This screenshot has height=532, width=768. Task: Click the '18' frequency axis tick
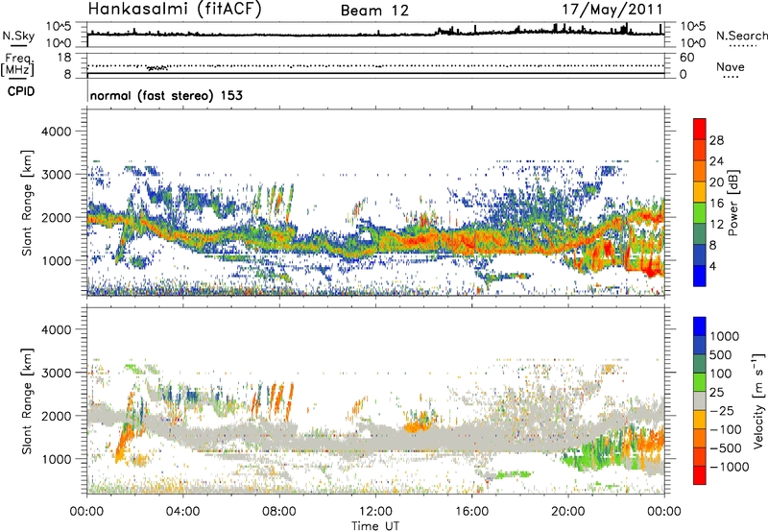click(x=63, y=58)
